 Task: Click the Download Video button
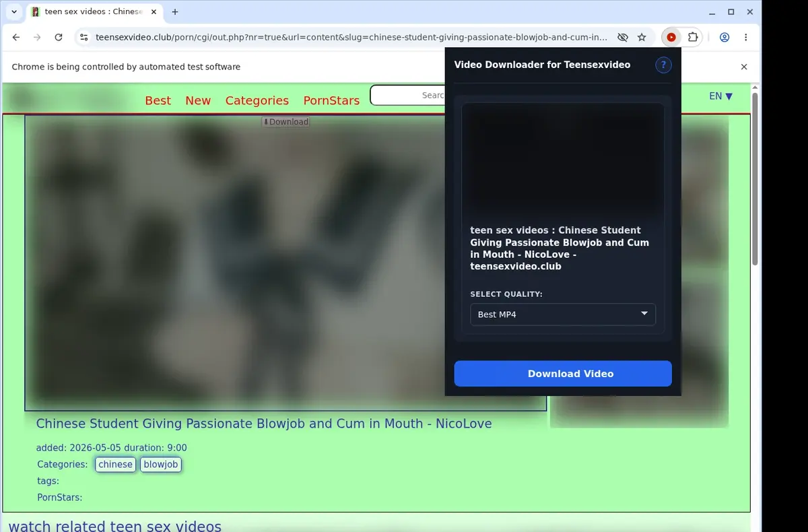tap(563, 374)
